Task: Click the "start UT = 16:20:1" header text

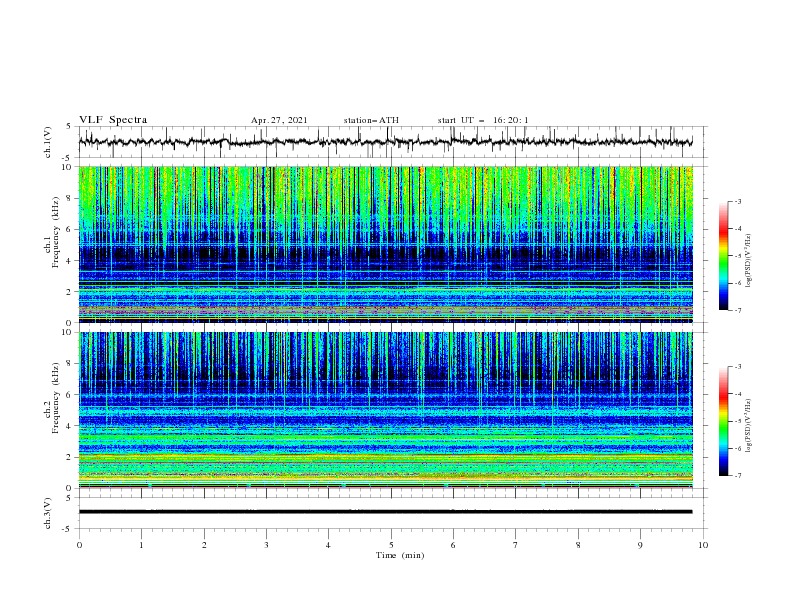Action: coord(483,120)
